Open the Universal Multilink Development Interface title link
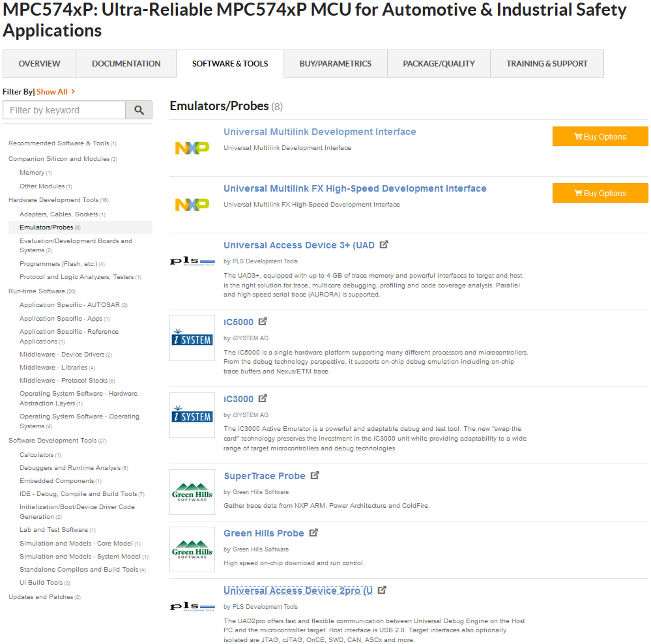 (x=319, y=132)
